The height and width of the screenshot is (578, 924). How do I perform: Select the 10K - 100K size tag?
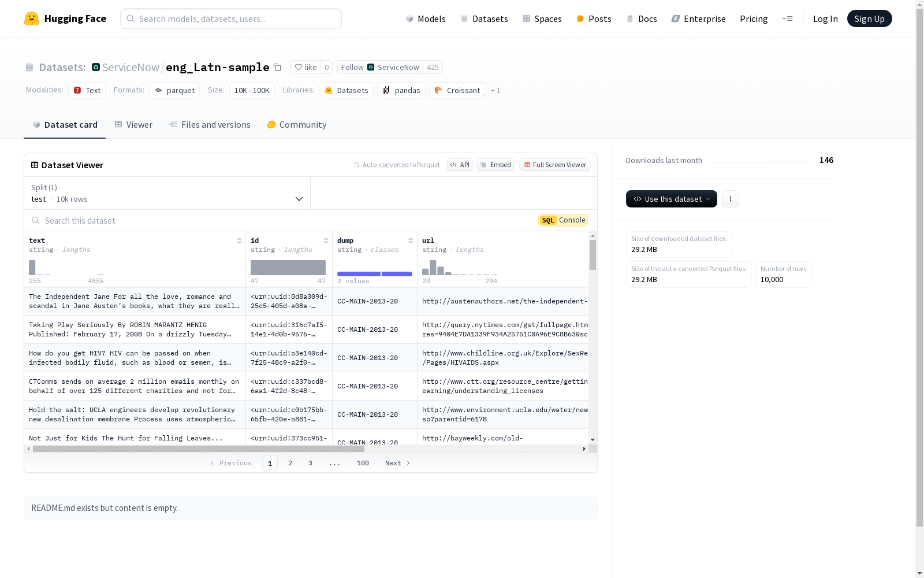click(x=252, y=90)
